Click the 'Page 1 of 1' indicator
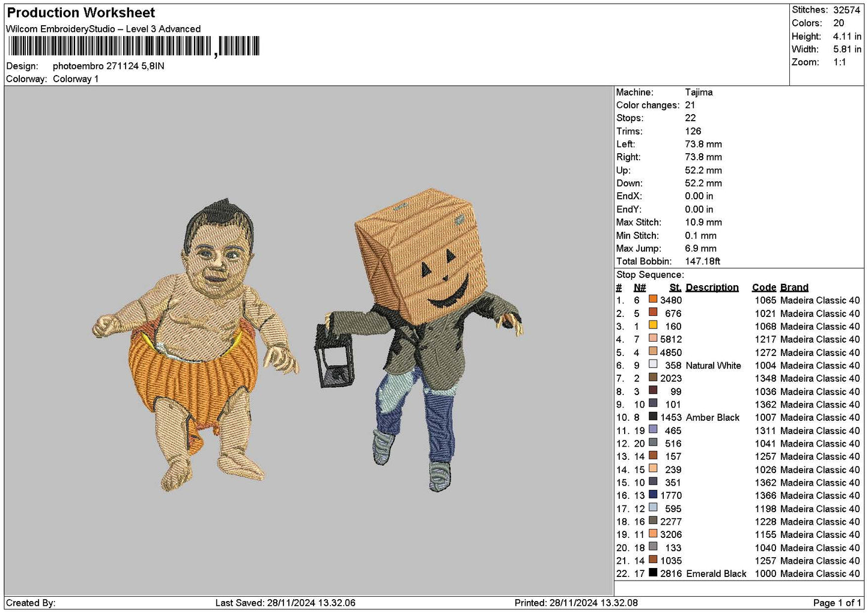 click(837, 603)
